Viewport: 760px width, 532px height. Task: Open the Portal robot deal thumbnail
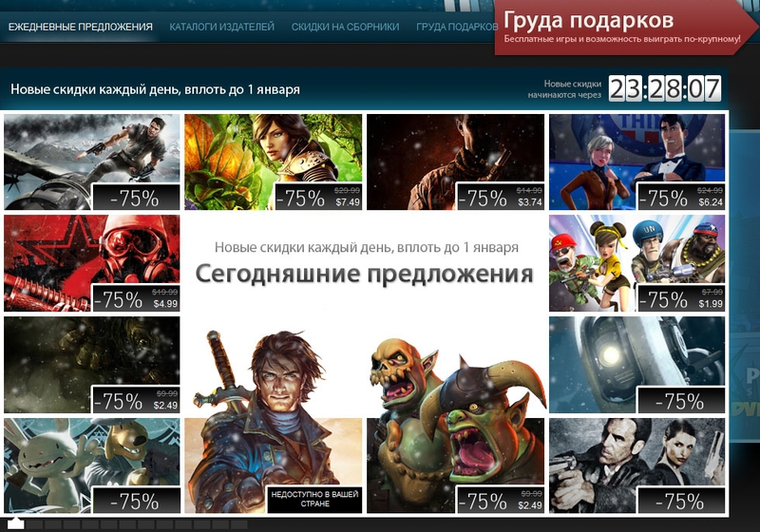pos(636,365)
